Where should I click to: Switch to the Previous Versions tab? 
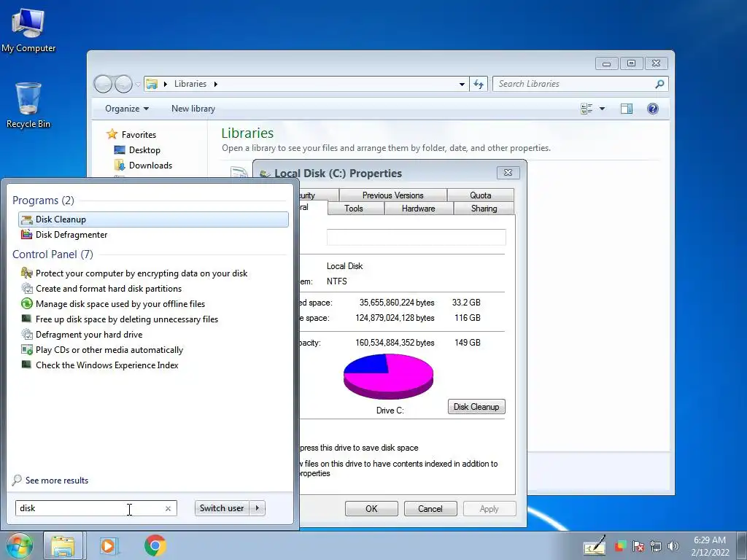392,195
